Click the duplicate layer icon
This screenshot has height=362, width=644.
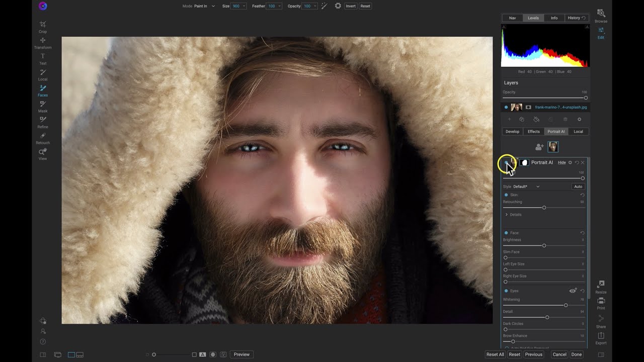tap(522, 119)
